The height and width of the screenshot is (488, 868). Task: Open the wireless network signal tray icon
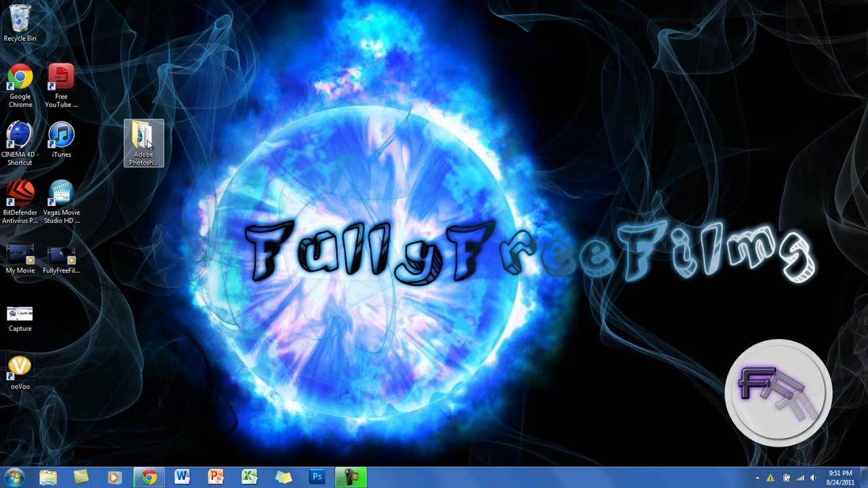click(x=800, y=478)
